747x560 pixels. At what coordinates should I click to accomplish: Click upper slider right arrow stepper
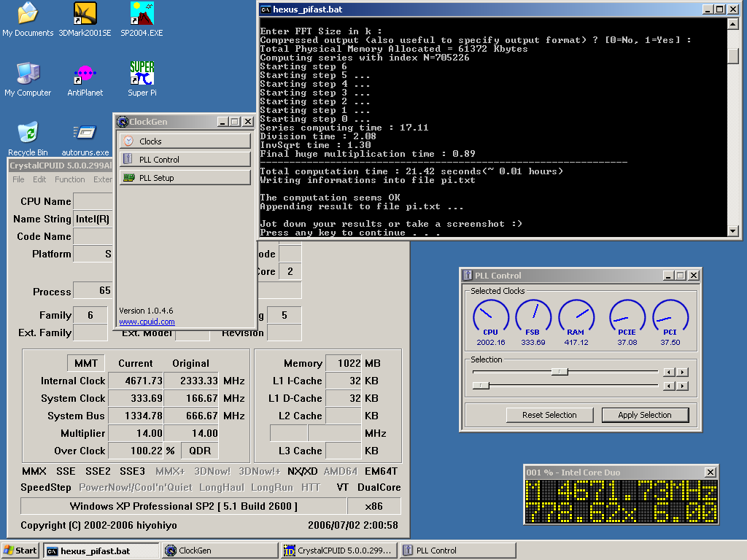click(683, 372)
